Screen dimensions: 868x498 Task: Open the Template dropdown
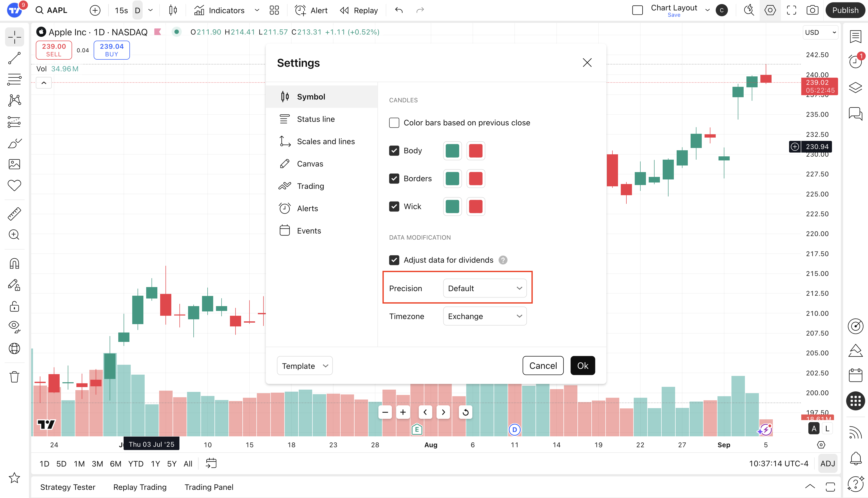[304, 366]
